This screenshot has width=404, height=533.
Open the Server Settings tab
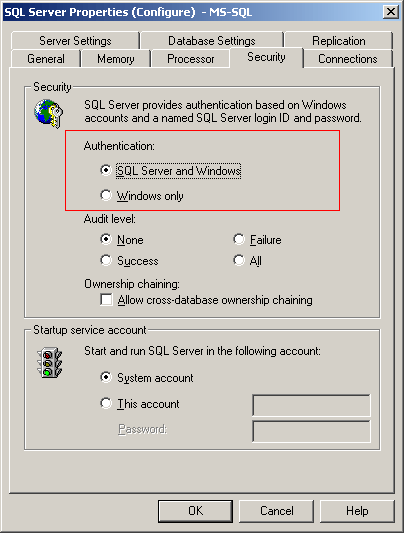[75, 41]
